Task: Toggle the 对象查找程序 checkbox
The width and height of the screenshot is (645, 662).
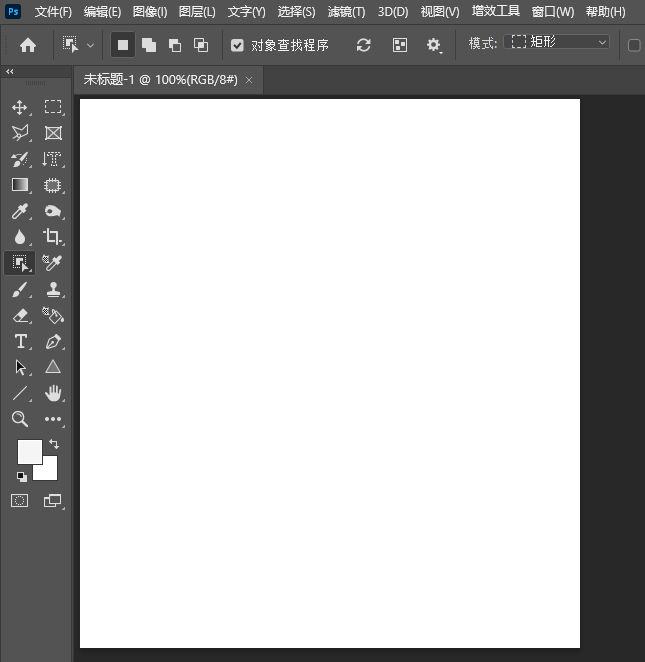Action: 237,45
